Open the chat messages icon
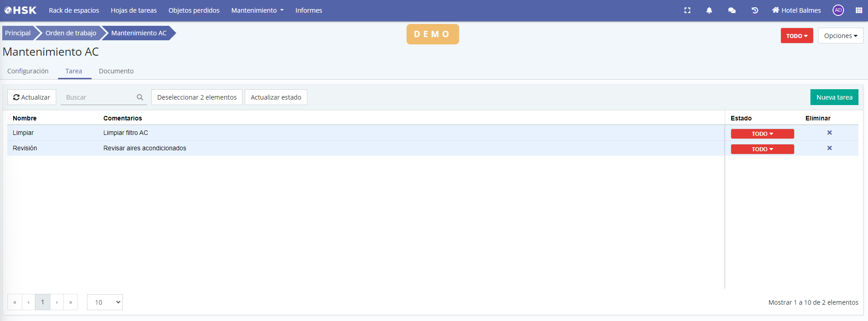This screenshot has height=321, width=868. pyautogui.click(x=732, y=10)
